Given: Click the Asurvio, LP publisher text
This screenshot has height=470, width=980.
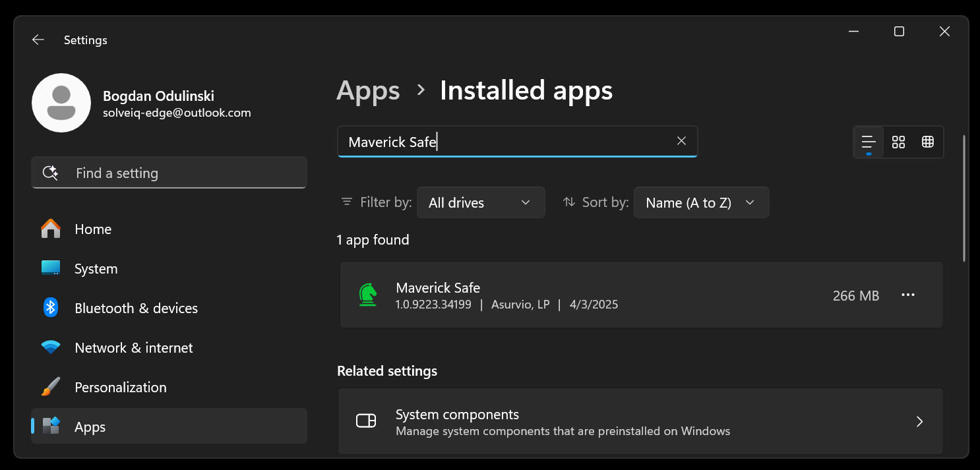Looking at the screenshot, I should coord(520,305).
